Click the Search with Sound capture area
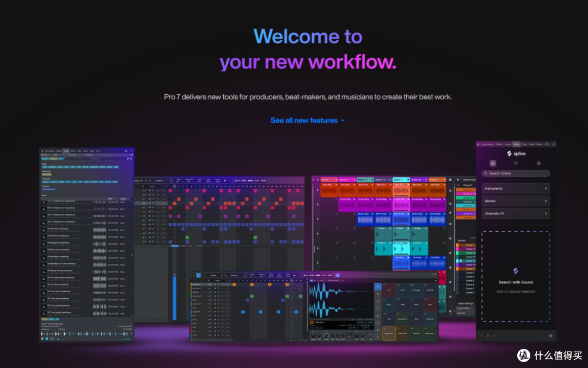 coord(516,276)
